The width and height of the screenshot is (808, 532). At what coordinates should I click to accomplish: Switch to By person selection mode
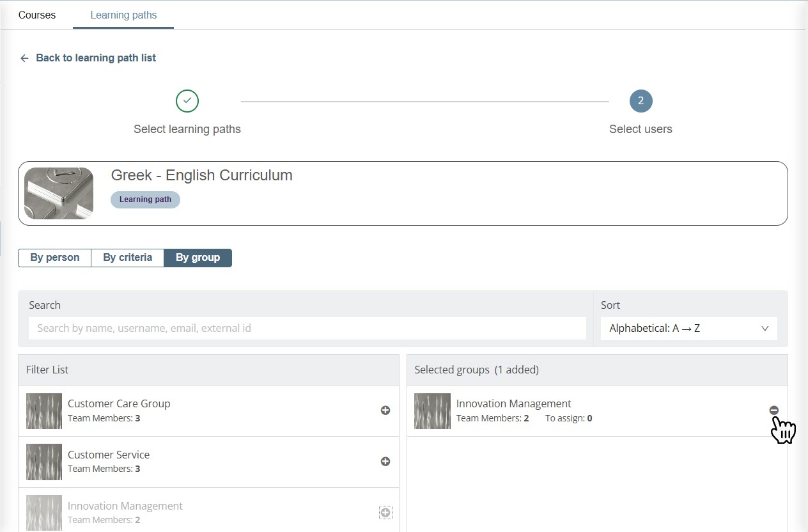pos(55,258)
